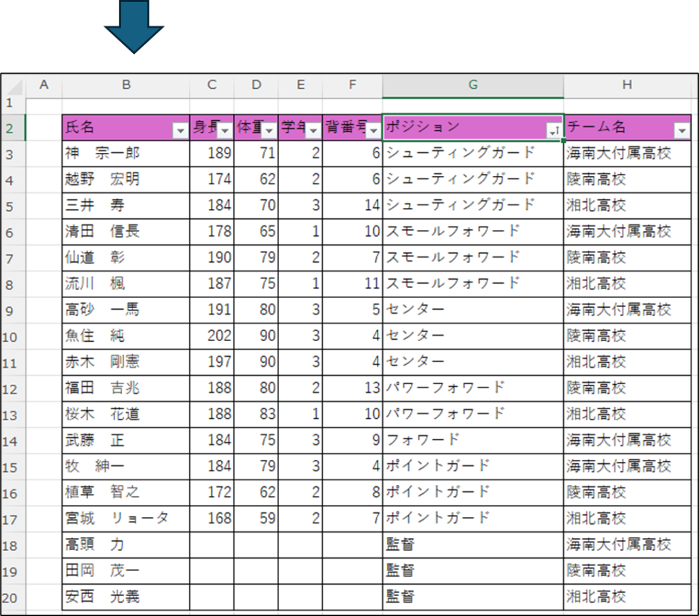The image size is (699, 616).
Task: Select the cell 三井 寿
Action: tap(126, 206)
